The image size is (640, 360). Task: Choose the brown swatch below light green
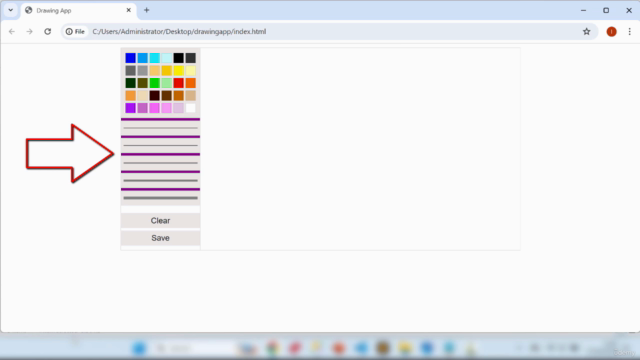click(x=167, y=96)
